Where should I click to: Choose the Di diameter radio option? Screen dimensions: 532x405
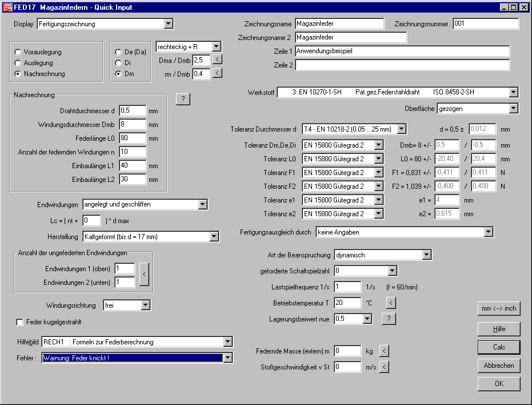[x=118, y=63]
